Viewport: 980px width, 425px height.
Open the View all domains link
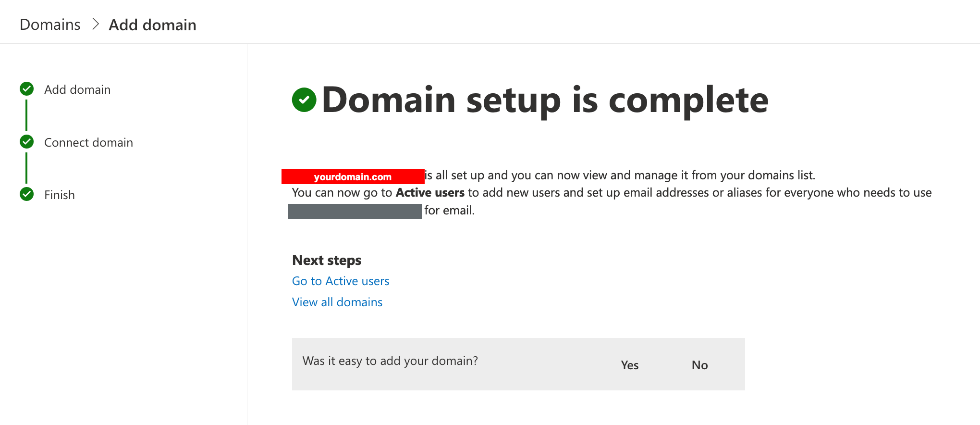[337, 302]
